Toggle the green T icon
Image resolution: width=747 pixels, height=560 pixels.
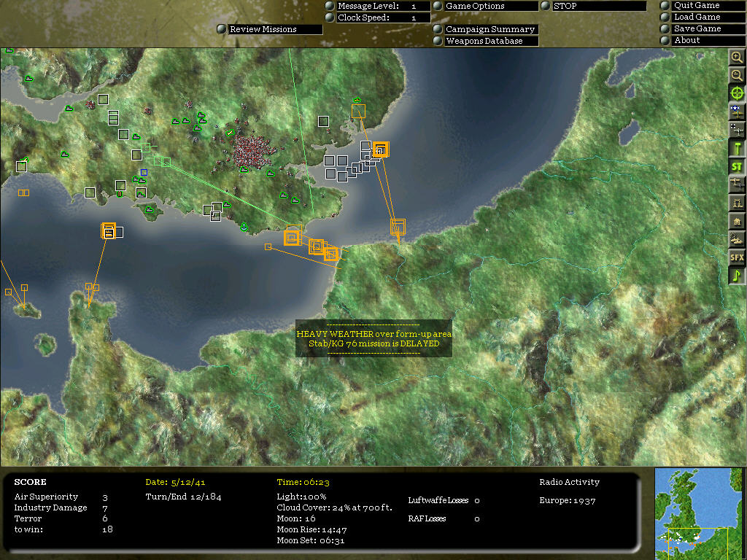pyautogui.click(x=737, y=148)
